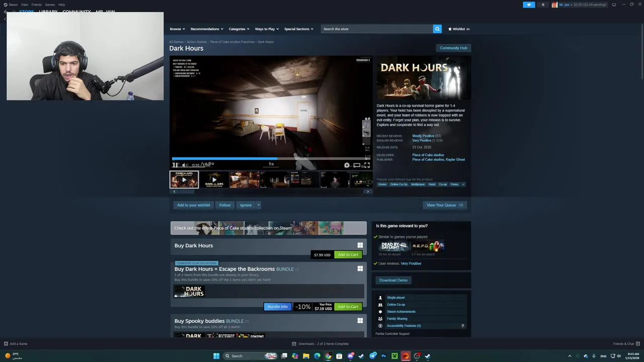Open the Piece of Cake studios developer link

[x=428, y=155]
